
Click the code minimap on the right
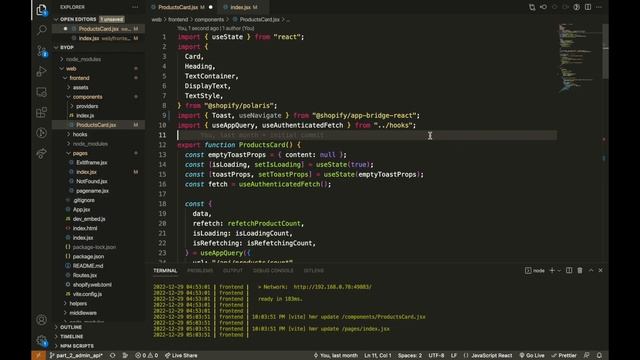point(579,57)
